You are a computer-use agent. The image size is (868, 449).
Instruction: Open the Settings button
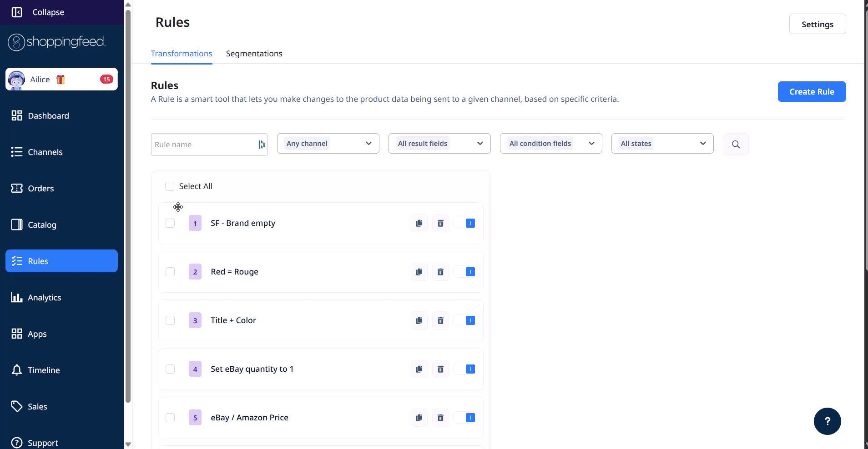[818, 24]
